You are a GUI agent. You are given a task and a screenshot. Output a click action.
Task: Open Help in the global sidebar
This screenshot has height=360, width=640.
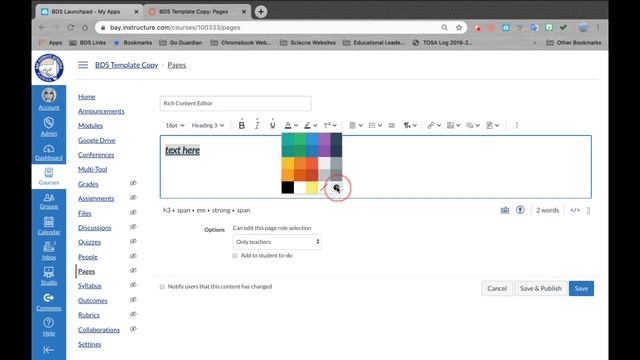coord(49,327)
